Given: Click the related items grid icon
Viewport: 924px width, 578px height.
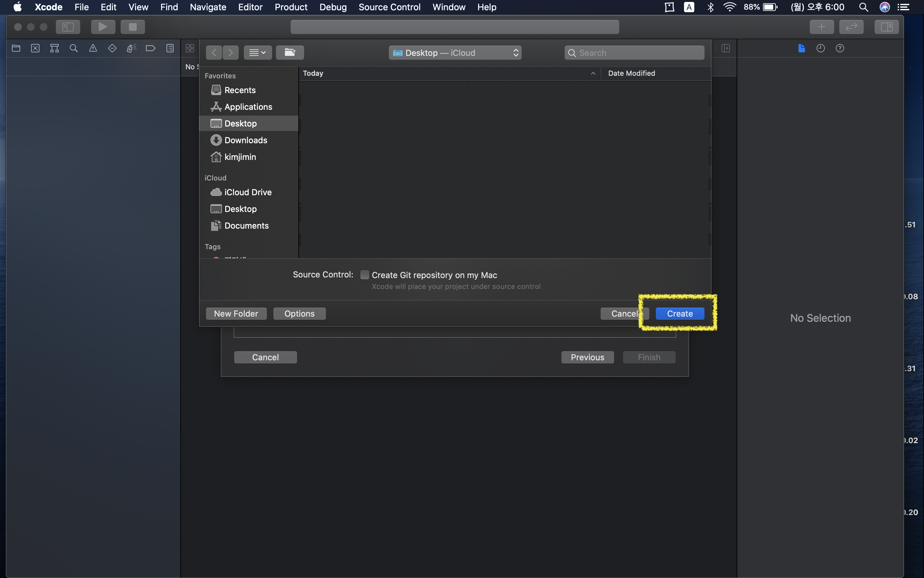Looking at the screenshot, I should [x=190, y=48].
